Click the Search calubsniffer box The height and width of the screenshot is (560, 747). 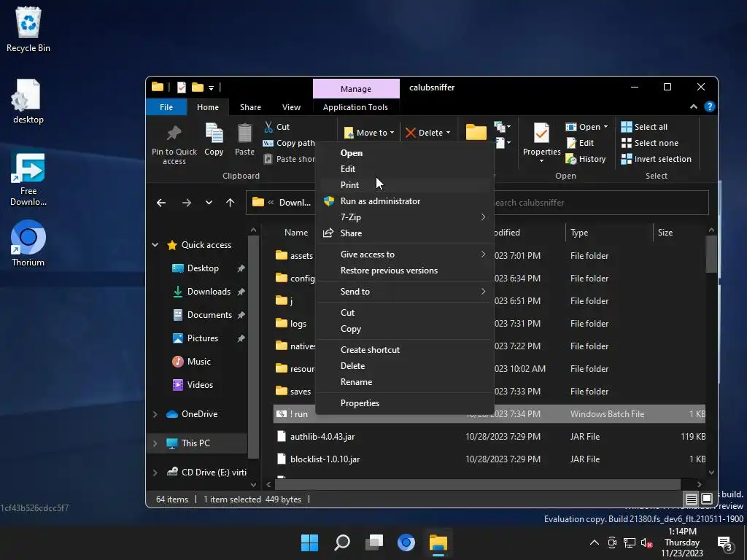tap(601, 203)
